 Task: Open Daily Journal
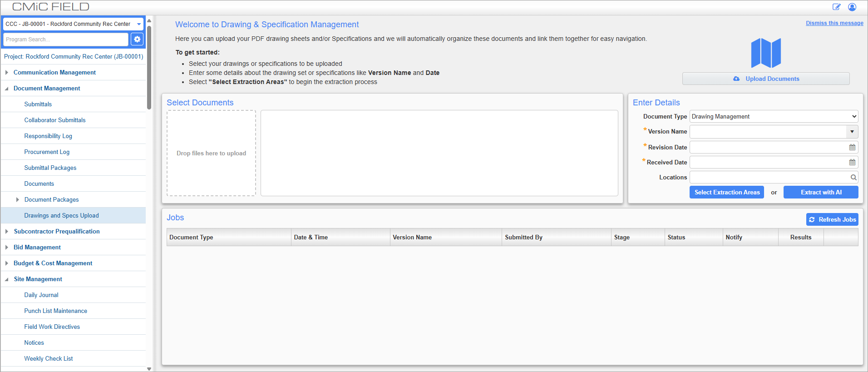[x=41, y=295]
